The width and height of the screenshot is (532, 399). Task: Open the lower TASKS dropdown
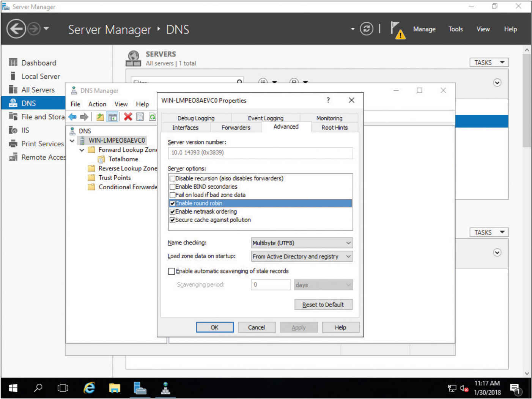(x=489, y=232)
